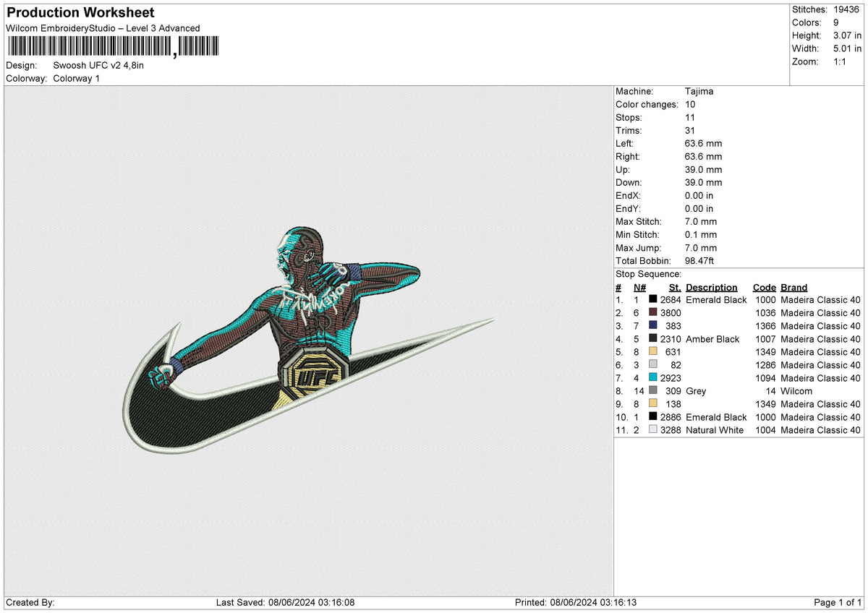Click the Code column header
The height and width of the screenshot is (613, 868).
[x=764, y=288]
